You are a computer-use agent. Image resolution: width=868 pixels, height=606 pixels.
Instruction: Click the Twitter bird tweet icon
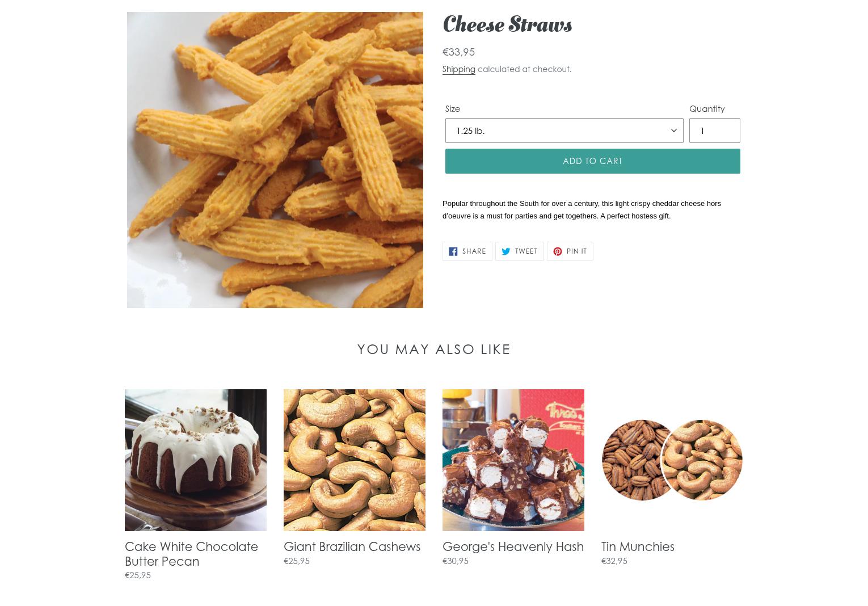pyautogui.click(x=505, y=251)
